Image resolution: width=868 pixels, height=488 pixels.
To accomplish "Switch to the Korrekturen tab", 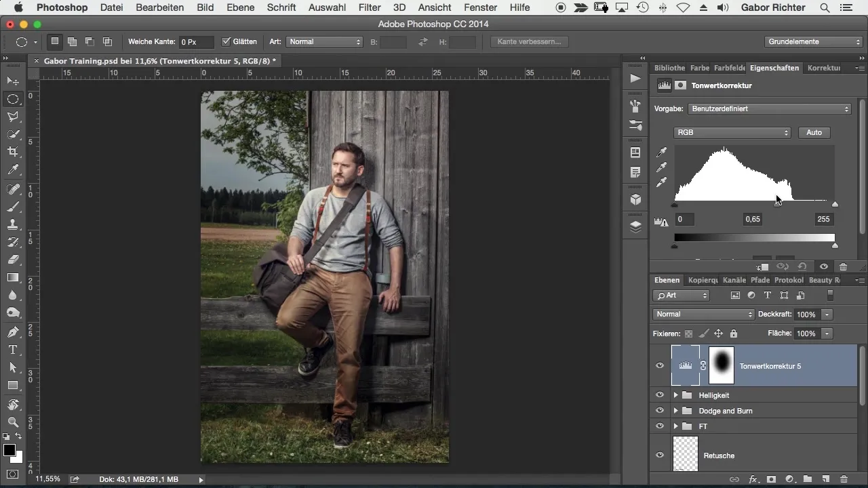I will [x=824, y=68].
